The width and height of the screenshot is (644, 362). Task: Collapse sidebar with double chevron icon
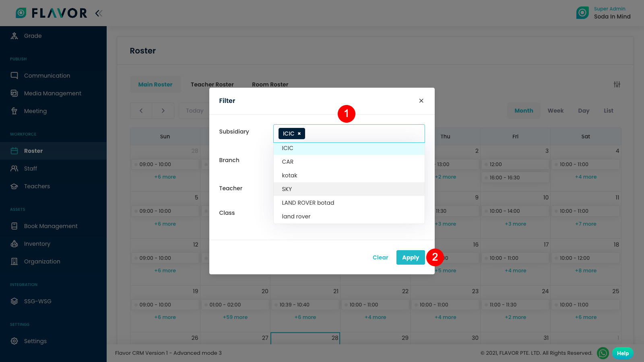pos(99,13)
